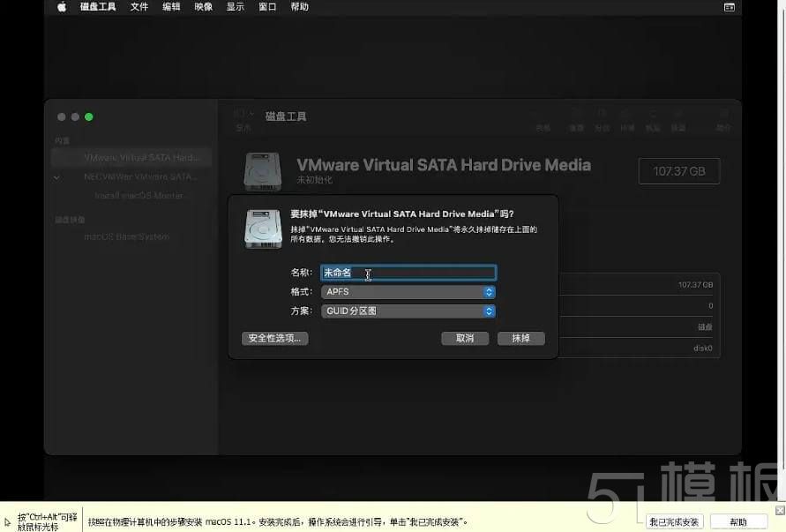Collapse the NECVMWar VMware SATA sidebar entry

56,176
